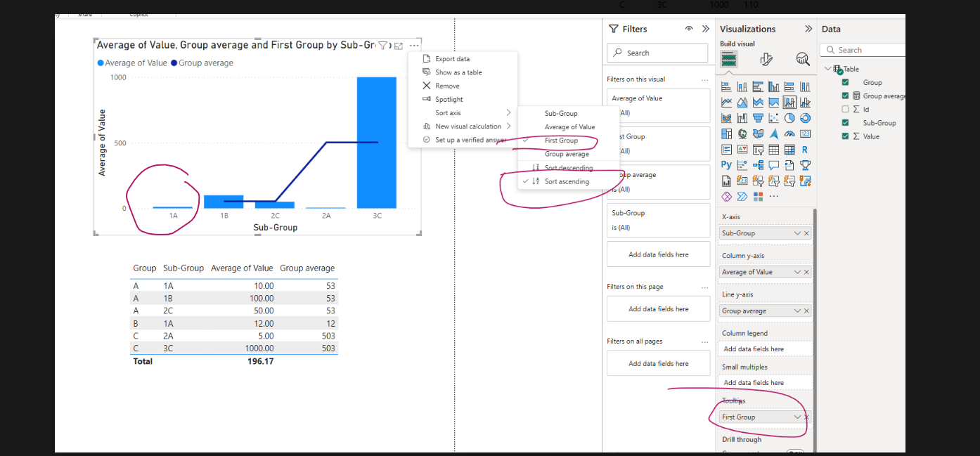
Task: Select the waterfall chart visual icon
Action: [x=742, y=118]
